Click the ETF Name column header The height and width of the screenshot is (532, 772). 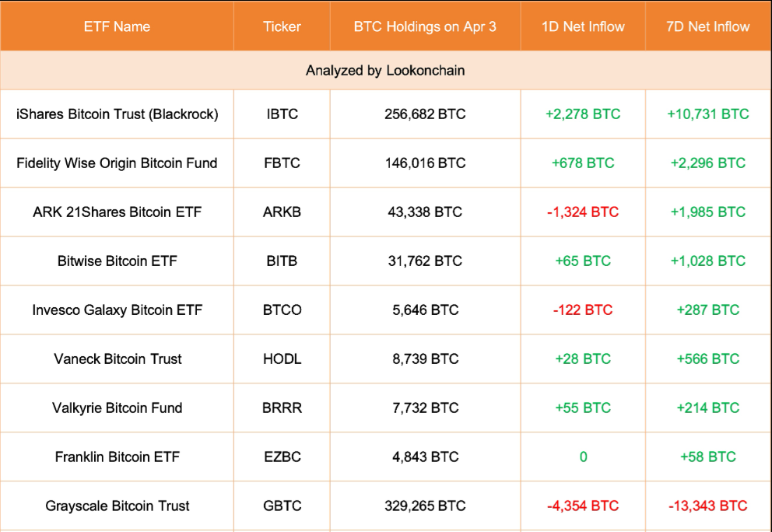117,26
